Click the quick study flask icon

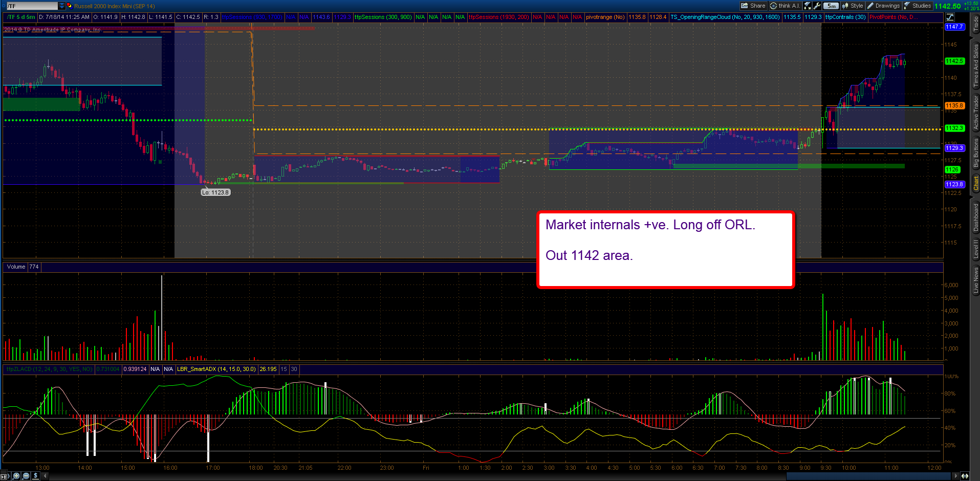[808, 6]
